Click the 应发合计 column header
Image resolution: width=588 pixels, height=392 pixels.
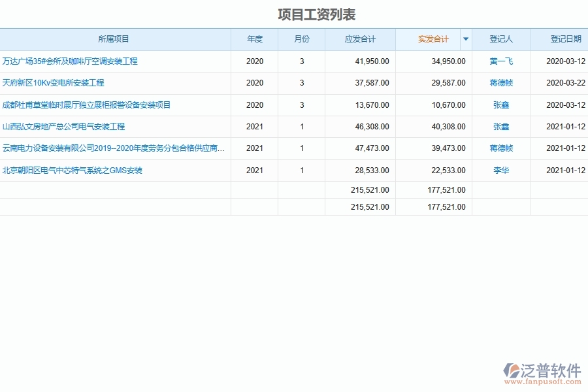(360, 39)
